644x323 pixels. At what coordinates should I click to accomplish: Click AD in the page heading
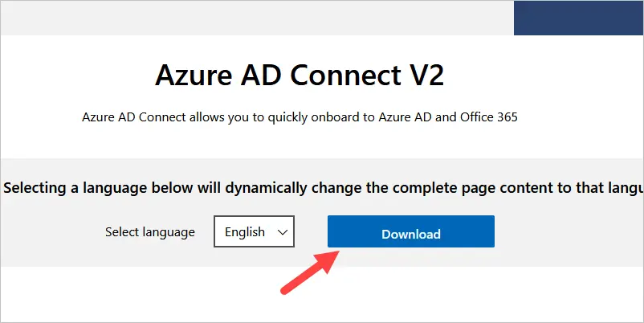pos(262,75)
